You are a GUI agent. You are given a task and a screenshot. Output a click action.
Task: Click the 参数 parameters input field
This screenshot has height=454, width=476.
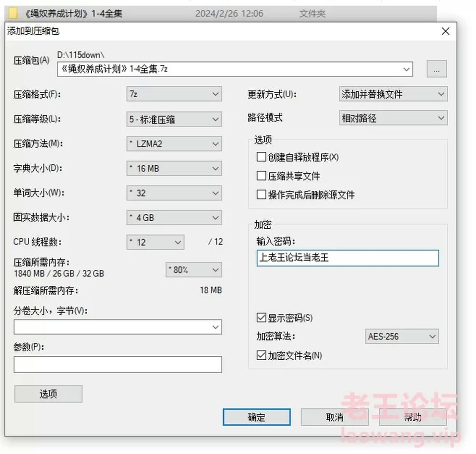118,365
